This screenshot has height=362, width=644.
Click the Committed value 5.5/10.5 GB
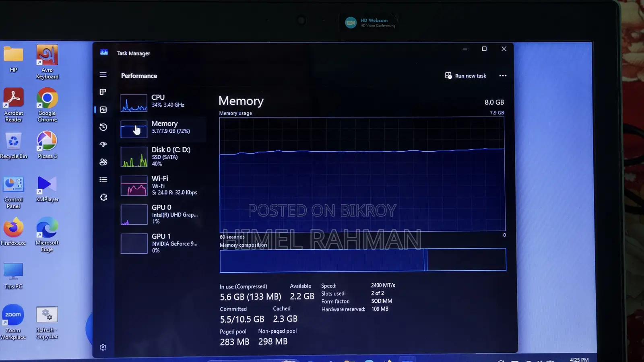point(242,319)
